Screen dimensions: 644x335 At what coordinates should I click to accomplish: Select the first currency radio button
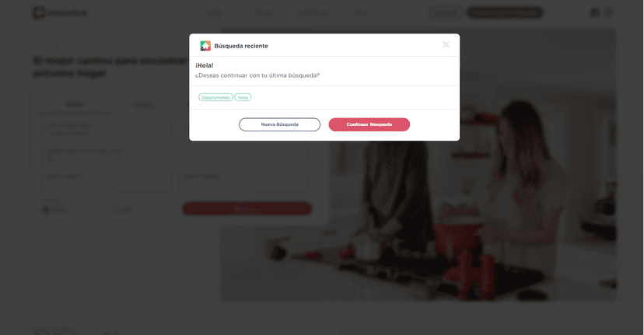point(46,209)
